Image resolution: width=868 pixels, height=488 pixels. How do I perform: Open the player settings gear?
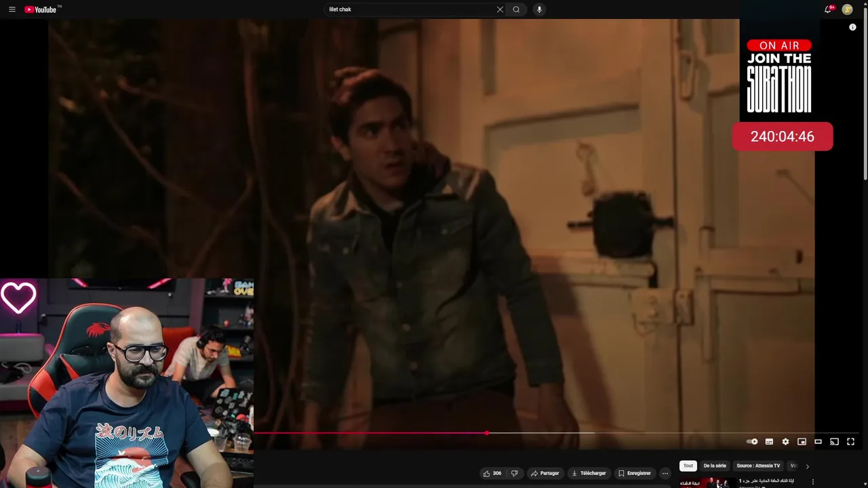tap(785, 442)
